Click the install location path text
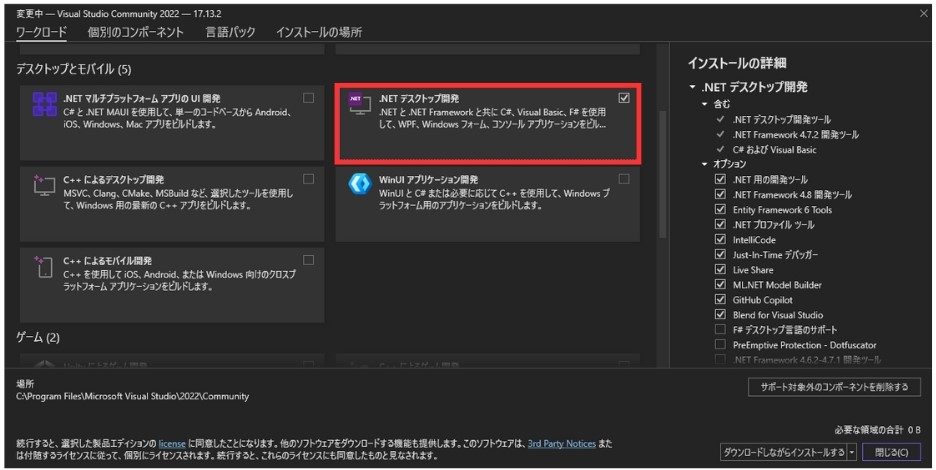The image size is (936, 470). 133,396
